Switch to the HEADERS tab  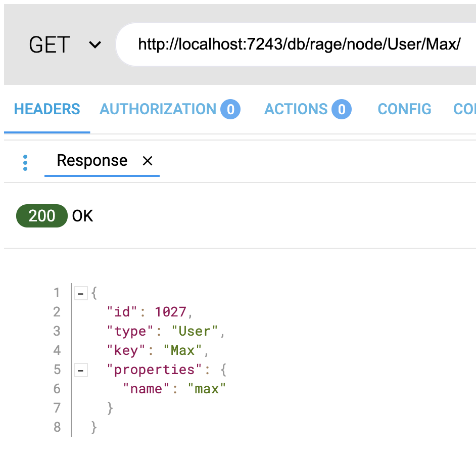(47, 109)
